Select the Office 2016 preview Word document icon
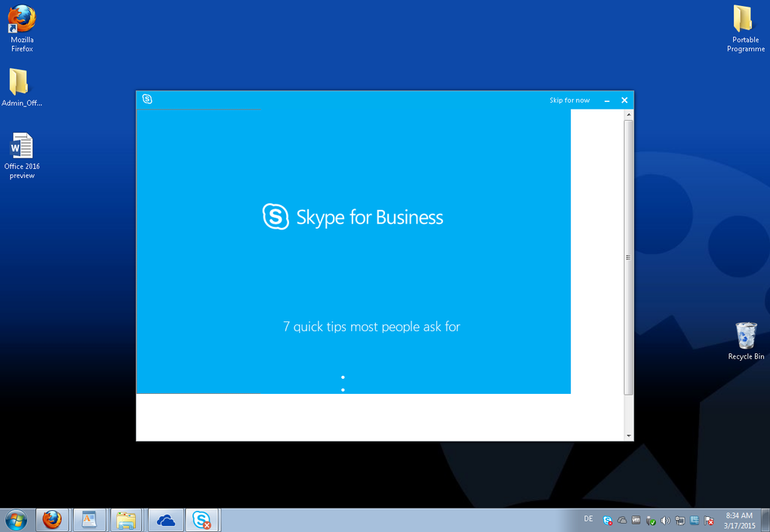Viewport: 770px width, 532px height. point(22,155)
